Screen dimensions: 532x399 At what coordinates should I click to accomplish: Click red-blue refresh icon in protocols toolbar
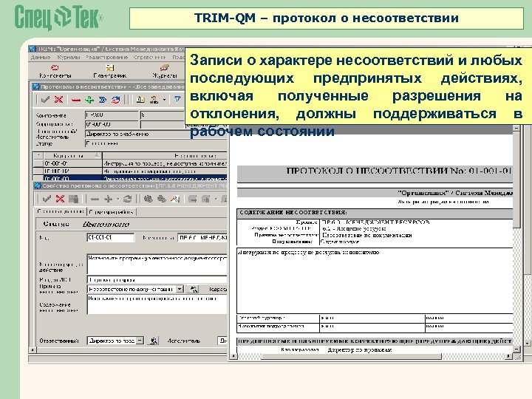[x=116, y=100]
